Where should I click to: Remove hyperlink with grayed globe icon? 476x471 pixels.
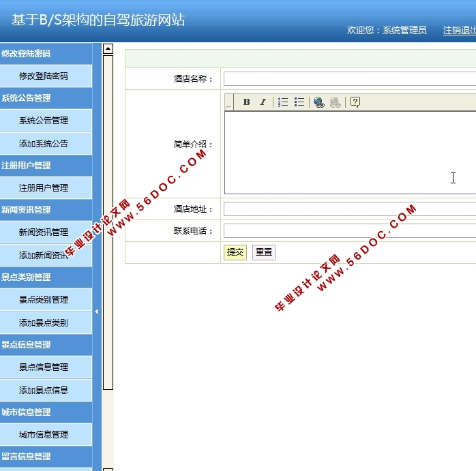(x=336, y=102)
